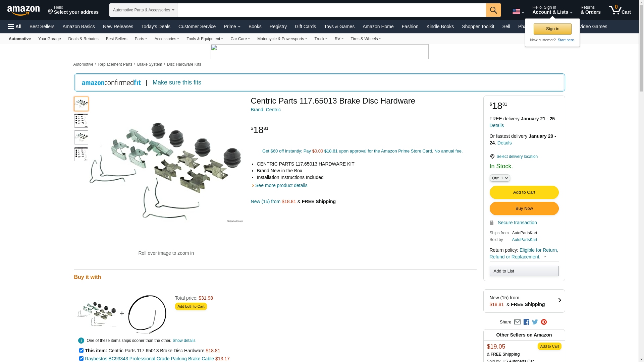This screenshot has width=644, height=362.
Task: Uncheck the Centric Parts item checkbox
Action: click(81, 351)
